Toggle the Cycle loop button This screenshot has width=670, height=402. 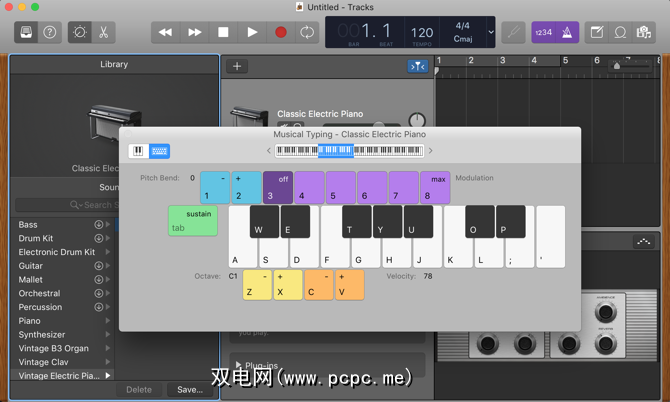[x=307, y=32]
